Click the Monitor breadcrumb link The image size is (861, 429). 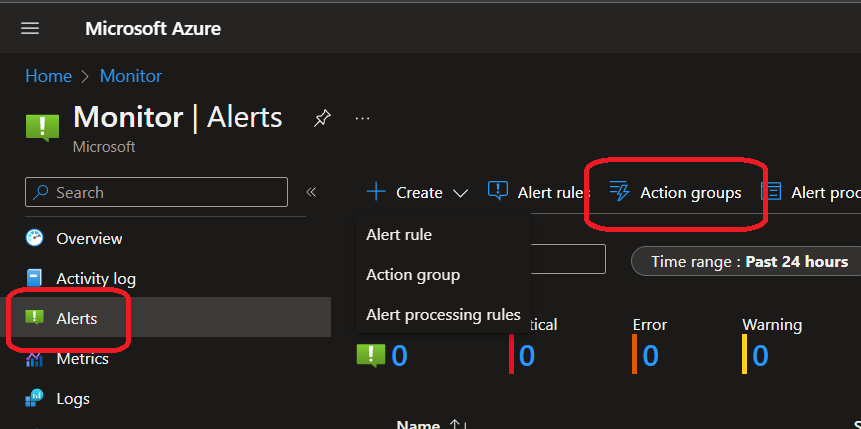pos(131,76)
